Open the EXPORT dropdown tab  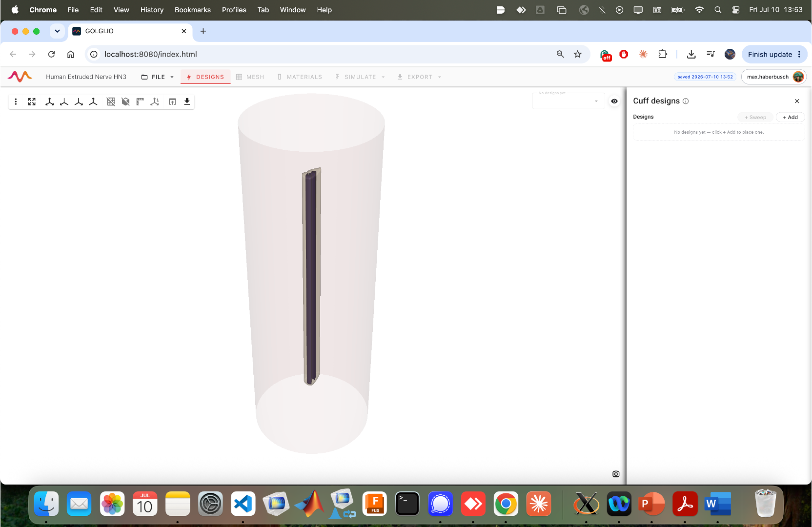[420, 77]
